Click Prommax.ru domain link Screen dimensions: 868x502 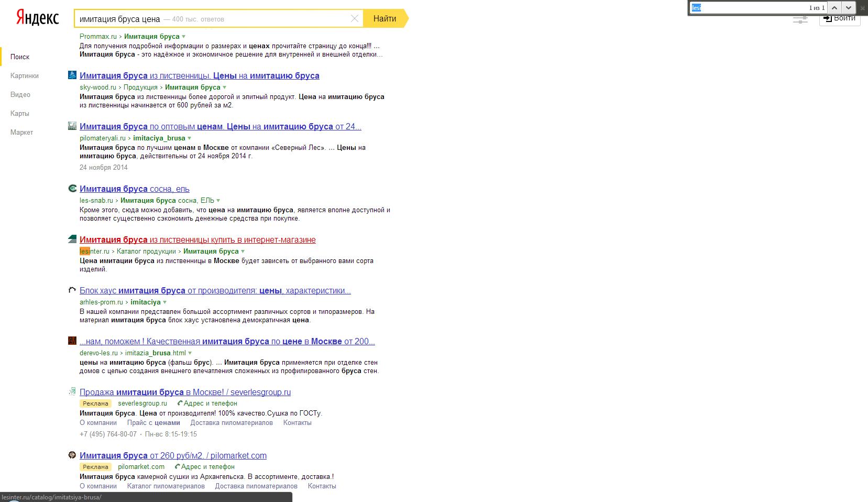(98, 37)
